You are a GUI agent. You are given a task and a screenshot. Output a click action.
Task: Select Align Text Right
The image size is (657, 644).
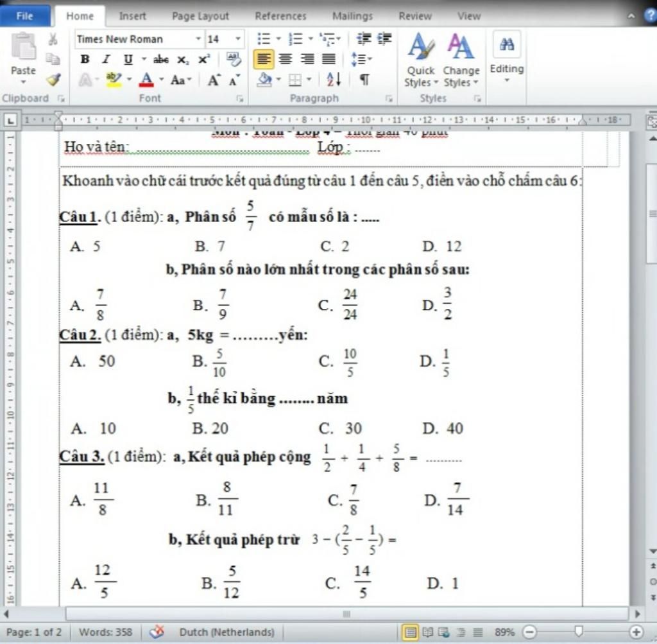pyautogui.click(x=307, y=59)
